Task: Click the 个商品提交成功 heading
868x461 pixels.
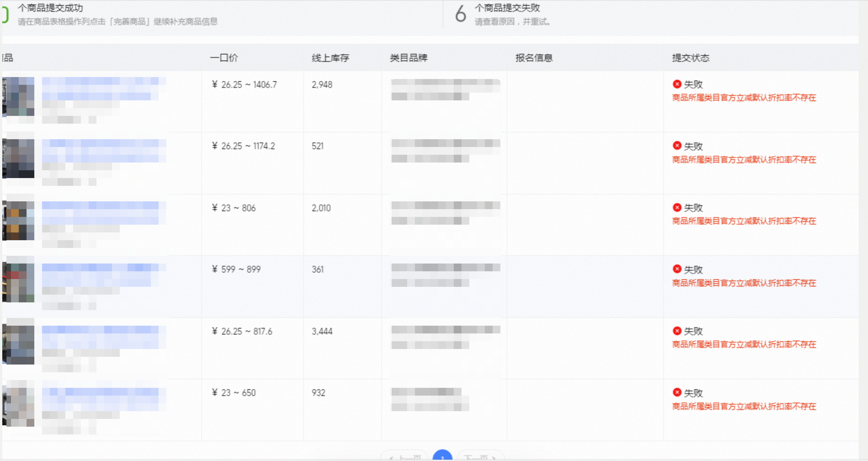Action: [50, 8]
